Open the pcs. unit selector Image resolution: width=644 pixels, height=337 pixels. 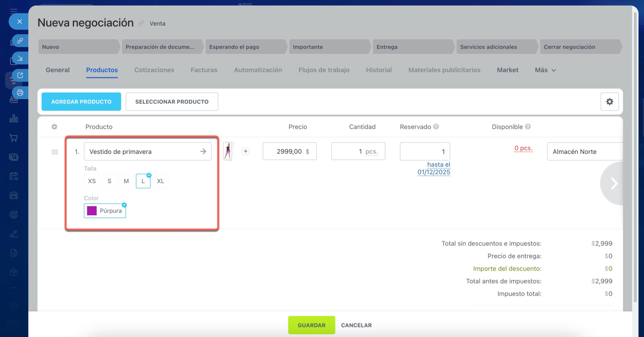(x=371, y=151)
